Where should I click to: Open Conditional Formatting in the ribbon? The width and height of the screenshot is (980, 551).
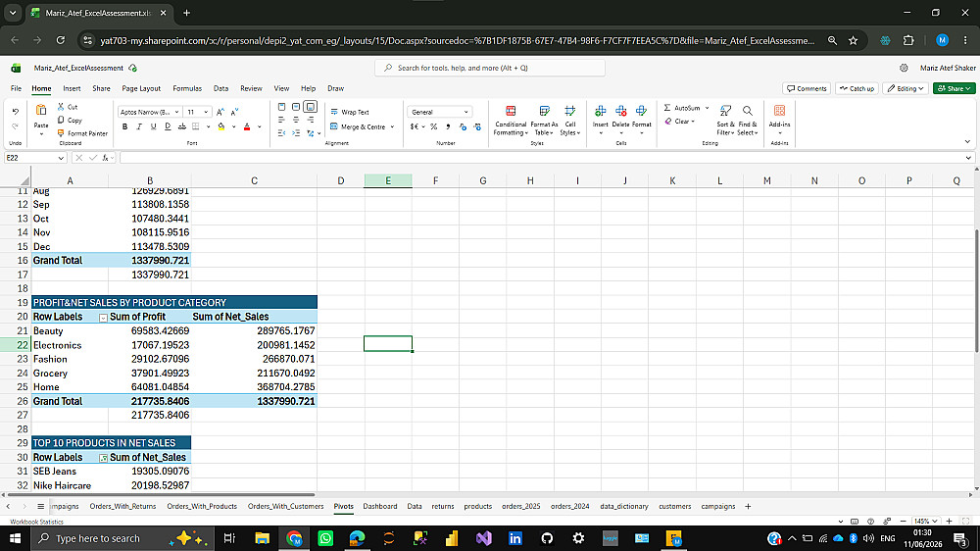click(x=511, y=120)
